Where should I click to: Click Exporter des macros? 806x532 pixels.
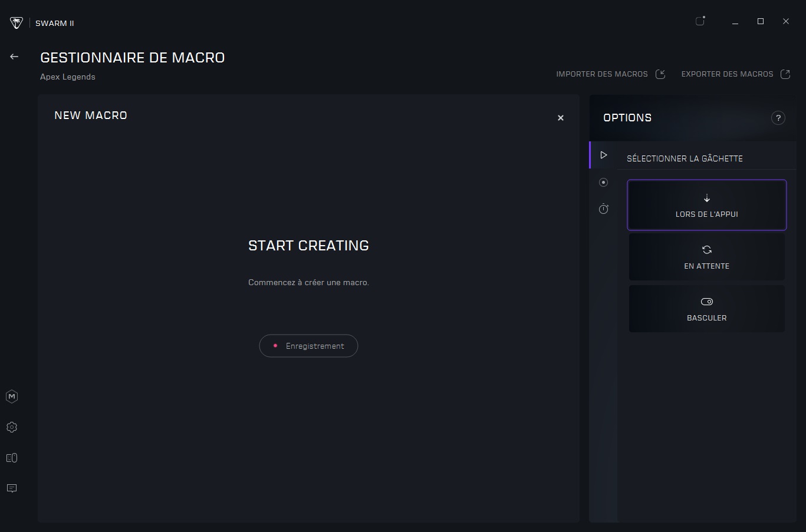point(736,74)
